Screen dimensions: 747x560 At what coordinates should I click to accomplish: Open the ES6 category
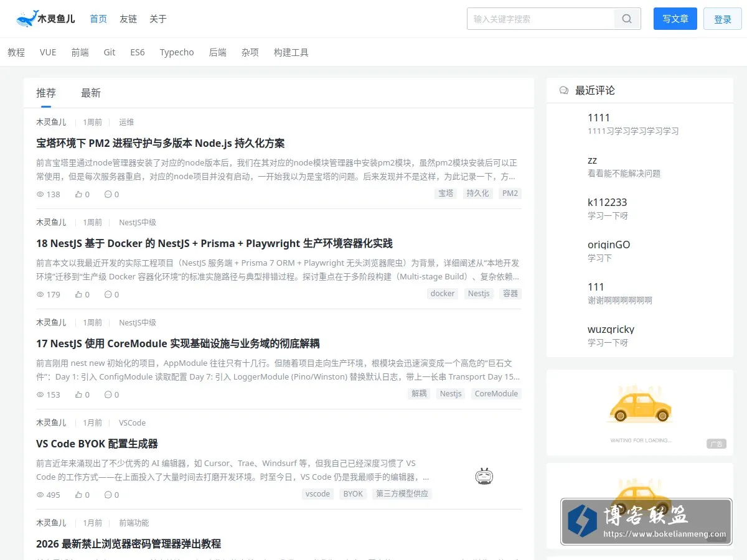pyautogui.click(x=138, y=52)
